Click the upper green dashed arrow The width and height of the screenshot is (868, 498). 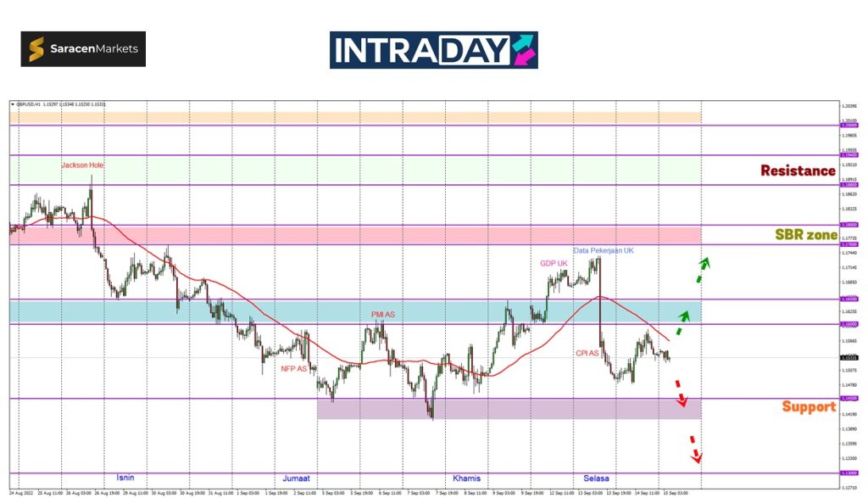[x=703, y=269]
